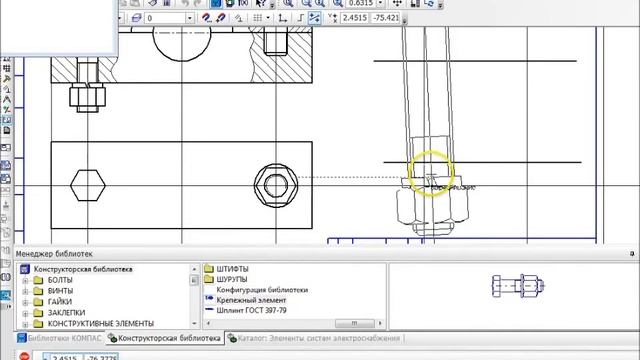Viewport: 640px width, 360px height.
Task: Open the ШУРУПЫ folder in library list
Action: pos(231,279)
